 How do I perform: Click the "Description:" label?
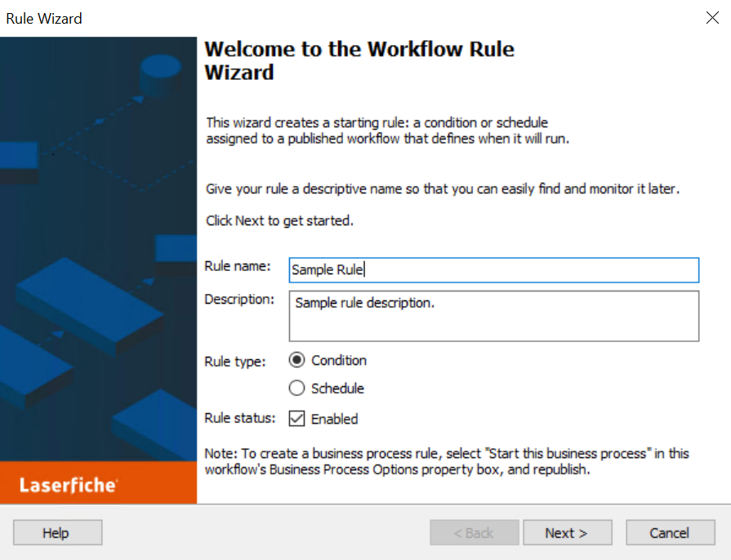point(239,300)
